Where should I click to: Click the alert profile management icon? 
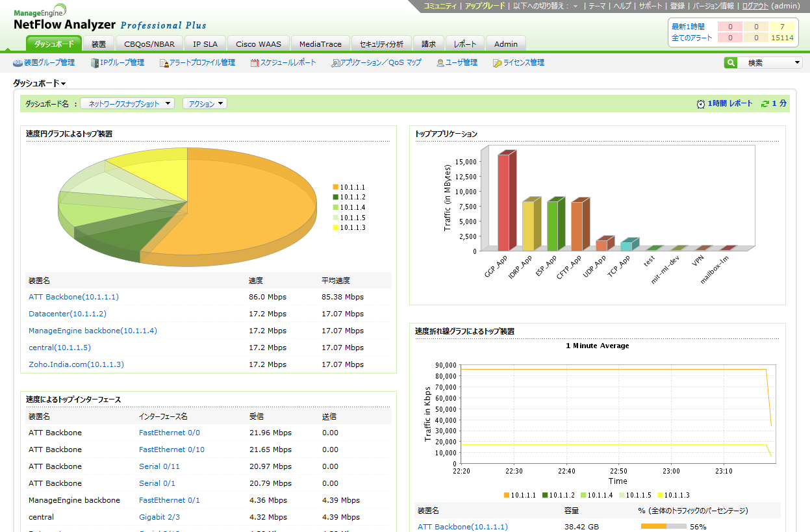[164, 63]
